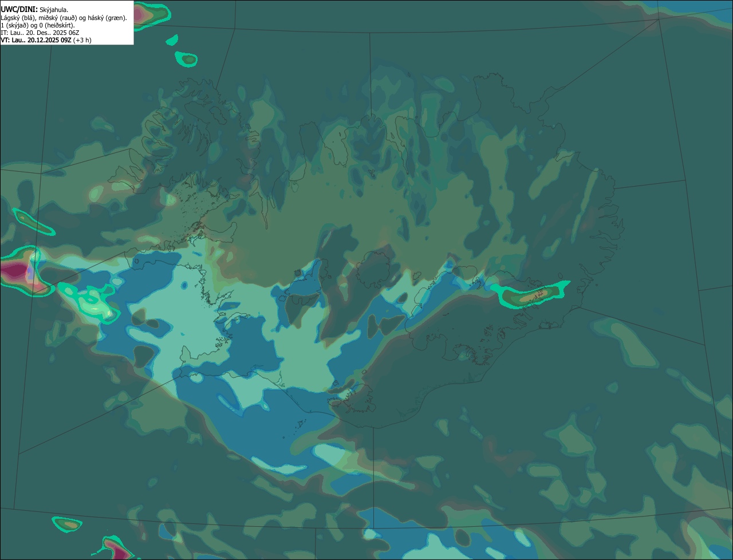
Task: Click the 'IT: Lau.. 20. Des.. 2025 06Z' line
Action: point(40,33)
